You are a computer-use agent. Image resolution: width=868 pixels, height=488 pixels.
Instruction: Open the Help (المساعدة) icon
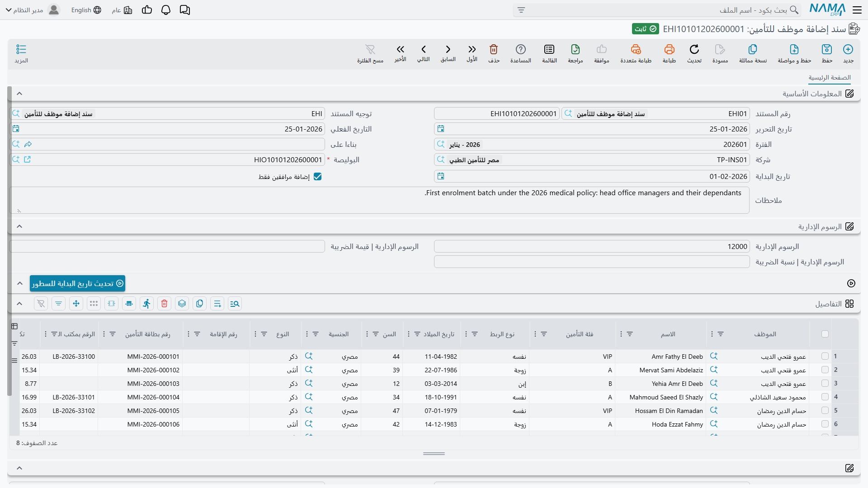click(x=521, y=49)
